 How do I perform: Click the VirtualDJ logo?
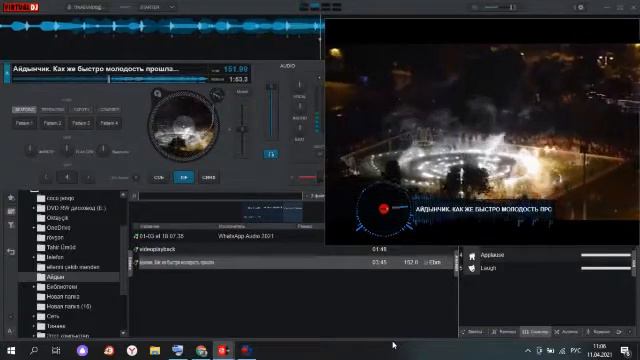21,7
